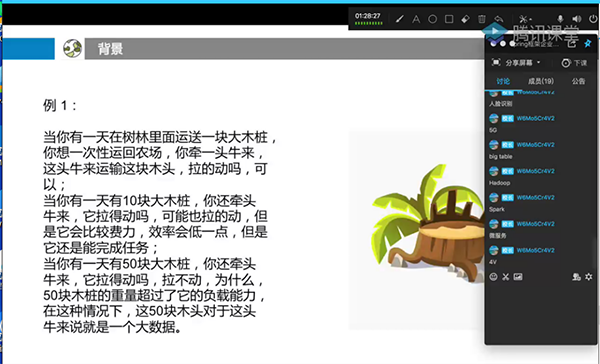This screenshot has height=364, width=600.
Task: Select the text A annotation tool
Action: (x=416, y=19)
